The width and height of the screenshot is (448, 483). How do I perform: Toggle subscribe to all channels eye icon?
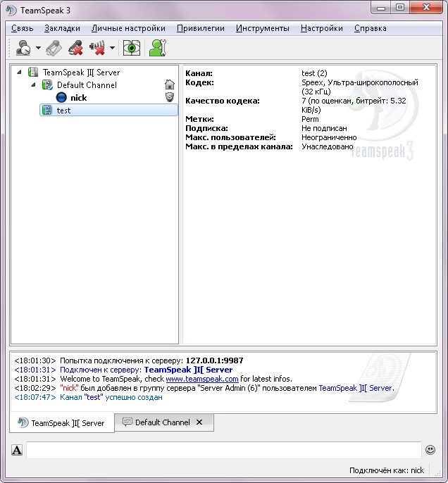131,48
